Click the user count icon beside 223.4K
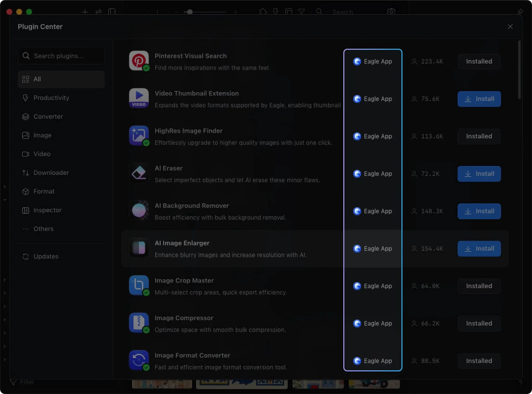Image resolution: width=532 pixels, height=394 pixels. (x=414, y=62)
